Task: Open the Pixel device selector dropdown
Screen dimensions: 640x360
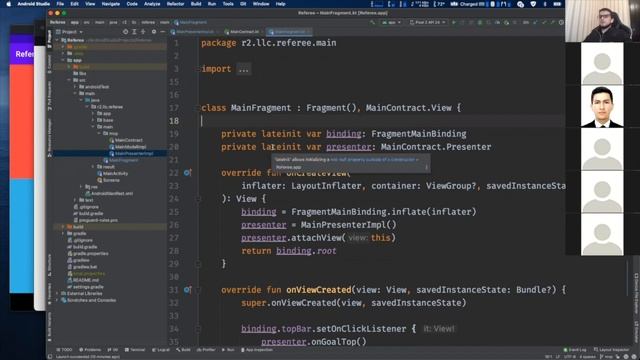Action: coord(427,22)
